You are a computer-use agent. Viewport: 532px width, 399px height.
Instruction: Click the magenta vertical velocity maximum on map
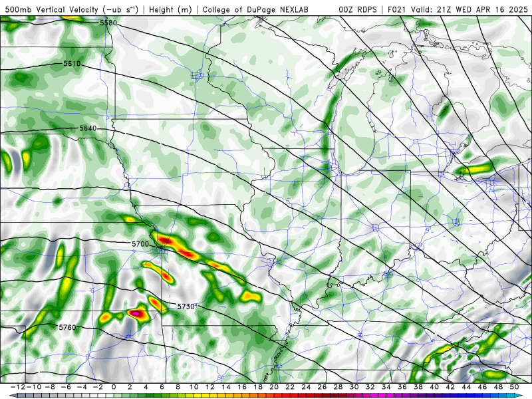(x=136, y=313)
